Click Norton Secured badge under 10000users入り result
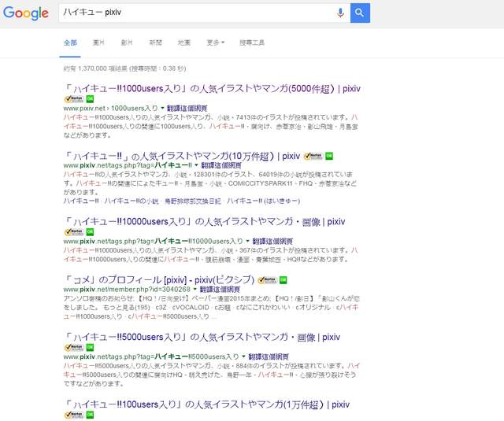This screenshot has width=504, height=421. [x=74, y=232]
